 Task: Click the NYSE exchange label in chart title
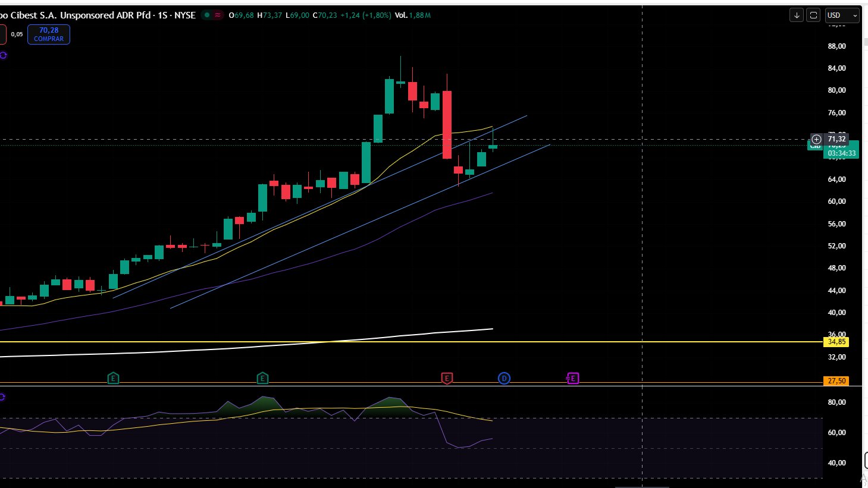coord(185,15)
